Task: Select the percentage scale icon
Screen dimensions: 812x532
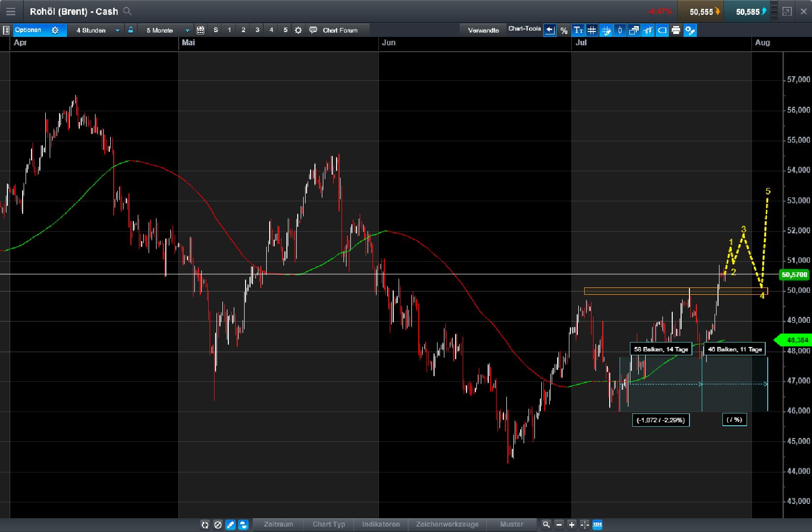Action: [563, 30]
